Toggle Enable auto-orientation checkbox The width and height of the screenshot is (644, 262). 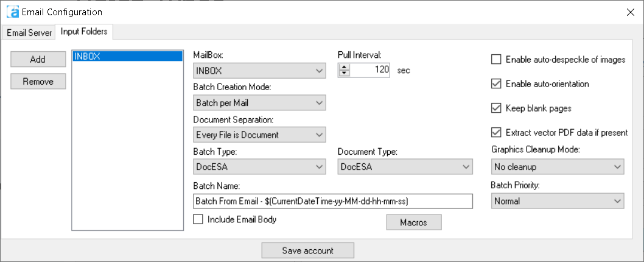coord(496,83)
